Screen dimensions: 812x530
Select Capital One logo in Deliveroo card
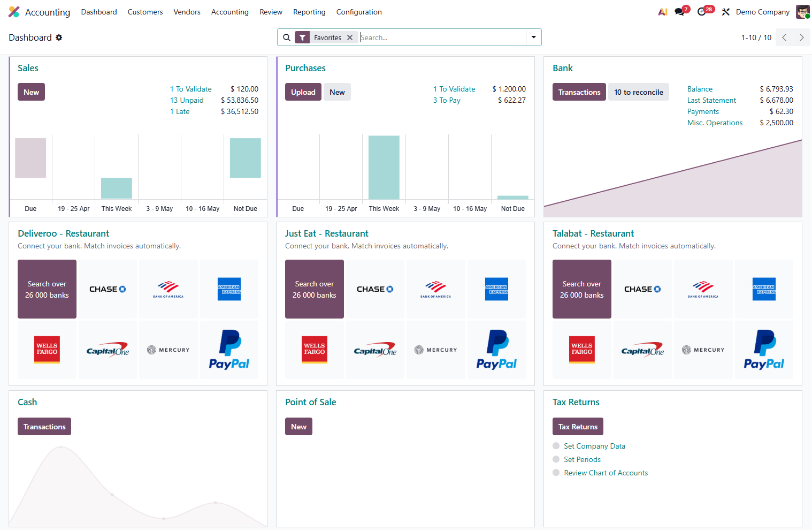(108, 350)
